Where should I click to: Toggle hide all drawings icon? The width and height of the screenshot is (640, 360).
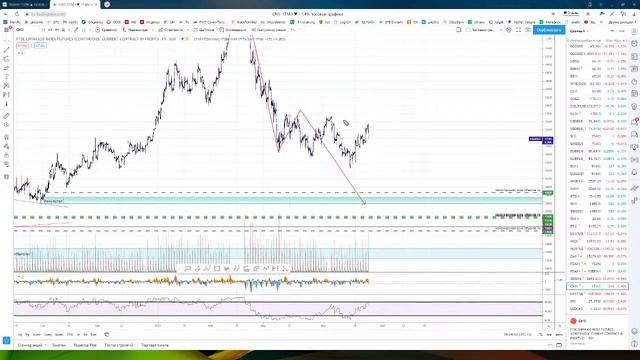(6, 164)
